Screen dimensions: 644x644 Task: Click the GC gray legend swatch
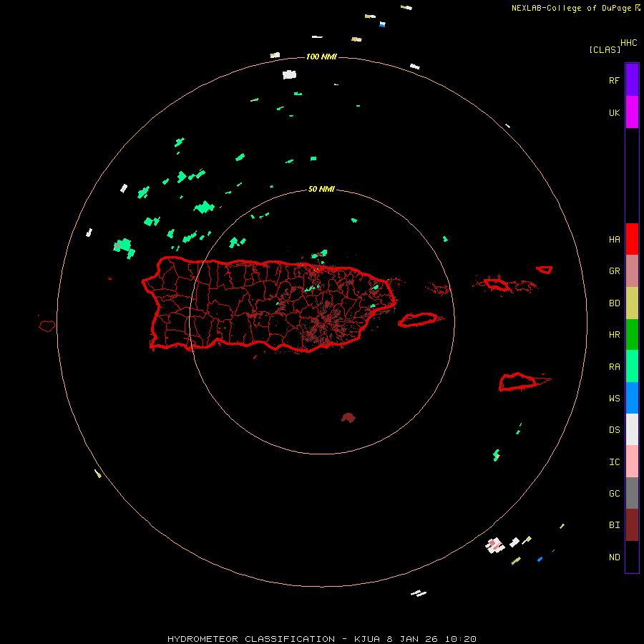(632, 493)
